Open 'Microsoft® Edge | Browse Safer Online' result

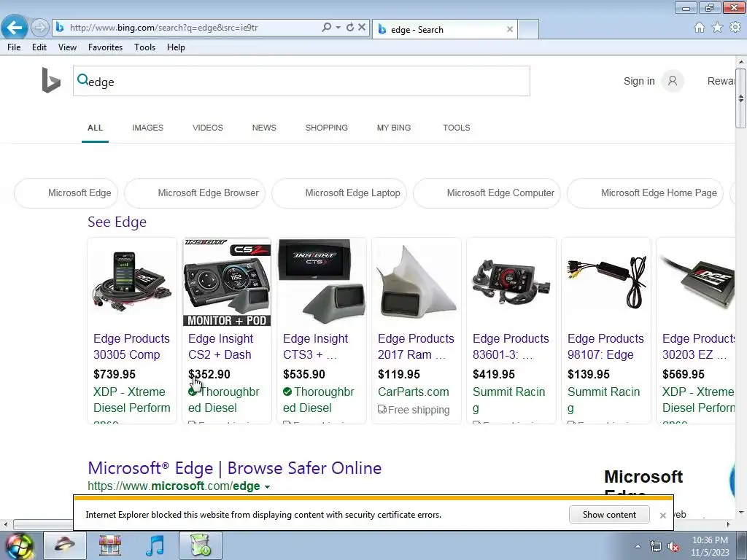[234, 468]
